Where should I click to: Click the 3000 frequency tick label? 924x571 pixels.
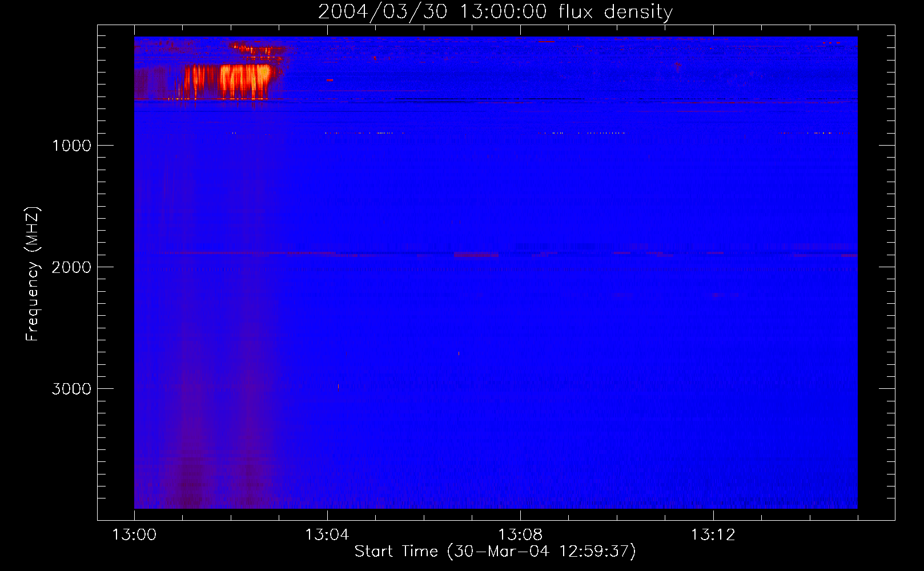[x=71, y=389]
